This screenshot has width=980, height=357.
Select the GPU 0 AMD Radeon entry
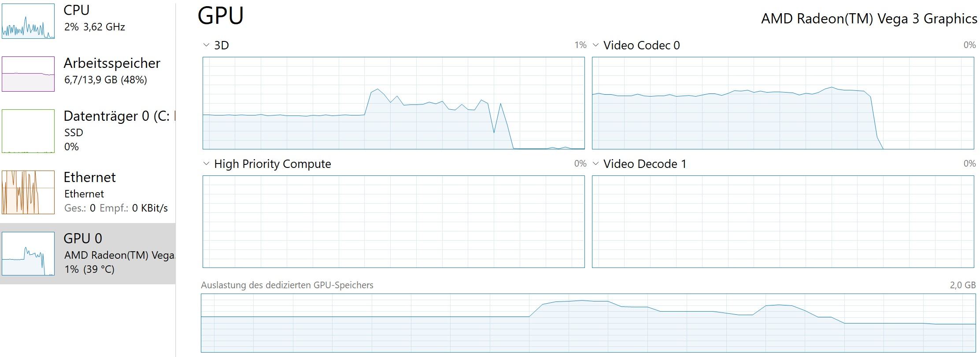coord(88,253)
